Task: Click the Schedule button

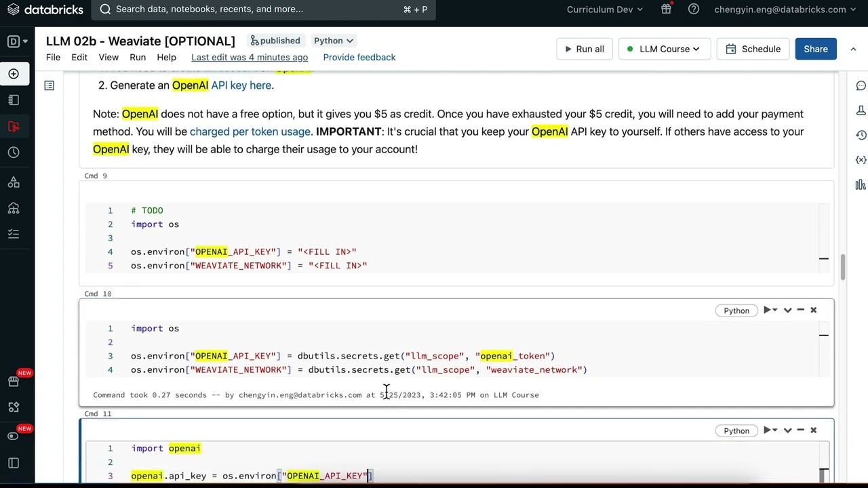Action: pos(753,49)
